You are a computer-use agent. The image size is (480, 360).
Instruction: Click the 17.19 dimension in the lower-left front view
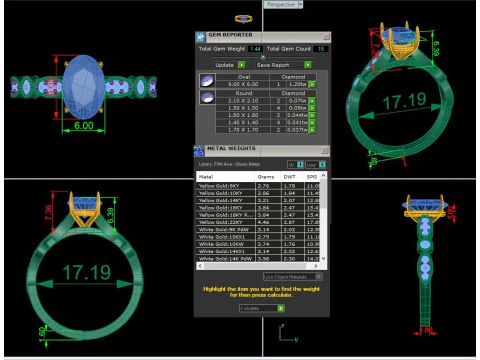[87, 273]
